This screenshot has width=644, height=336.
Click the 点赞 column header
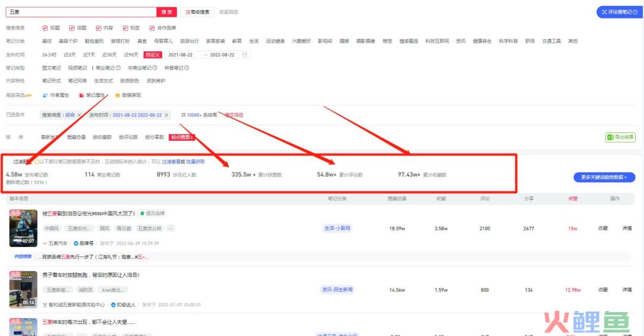click(x=572, y=199)
